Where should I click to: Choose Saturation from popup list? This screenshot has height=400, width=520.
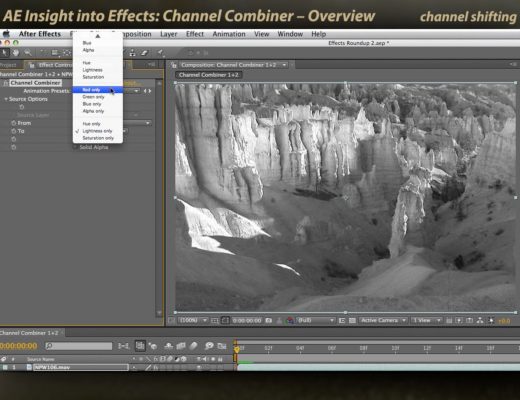(x=98, y=77)
